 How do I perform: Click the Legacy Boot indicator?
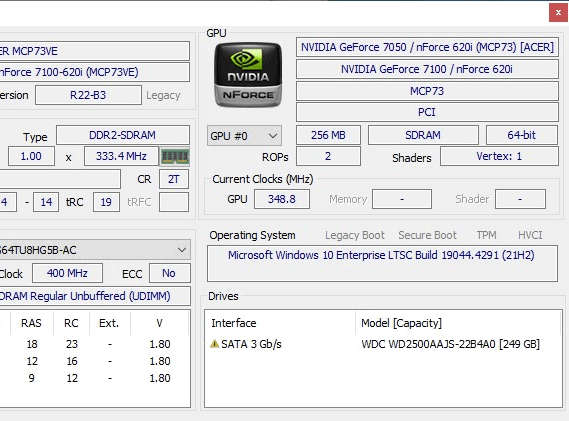[355, 235]
